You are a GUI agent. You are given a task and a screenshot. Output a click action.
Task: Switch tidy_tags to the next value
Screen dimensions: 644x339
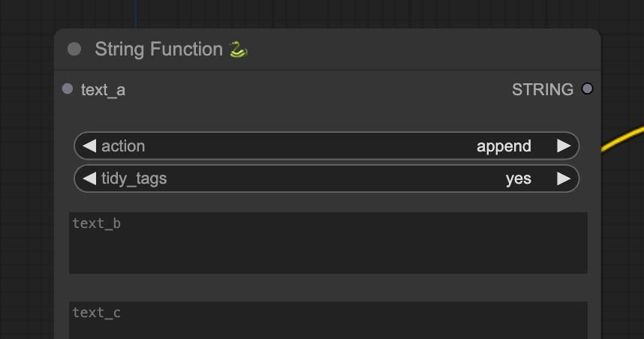564,178
